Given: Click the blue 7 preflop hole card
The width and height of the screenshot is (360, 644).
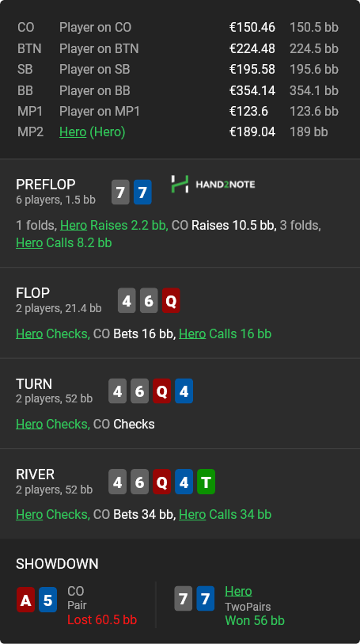Looking at the screenshot, I should tap(142, 192).
